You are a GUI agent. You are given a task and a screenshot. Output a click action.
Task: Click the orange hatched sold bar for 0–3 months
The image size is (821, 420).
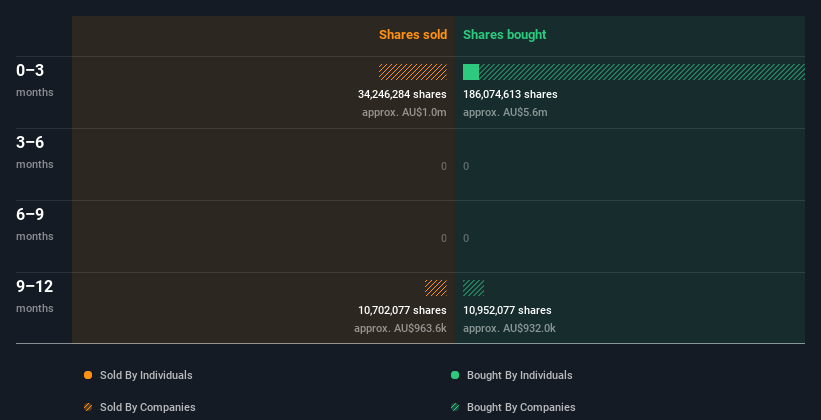413,72
